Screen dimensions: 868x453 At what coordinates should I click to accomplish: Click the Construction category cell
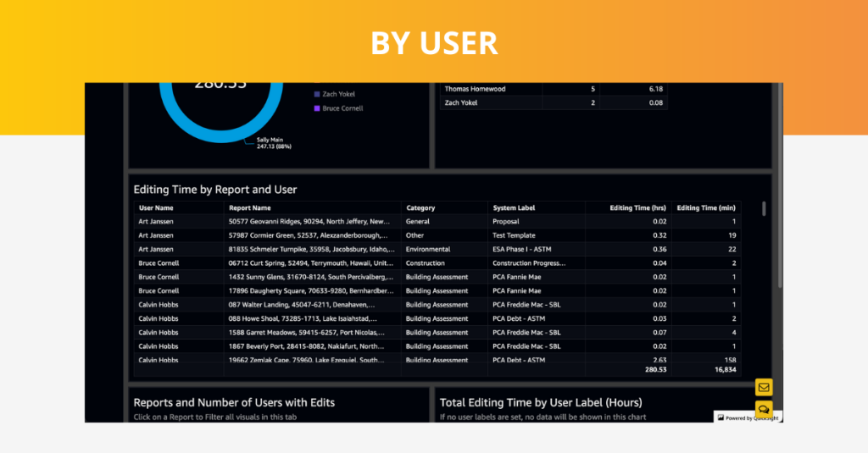426,263
